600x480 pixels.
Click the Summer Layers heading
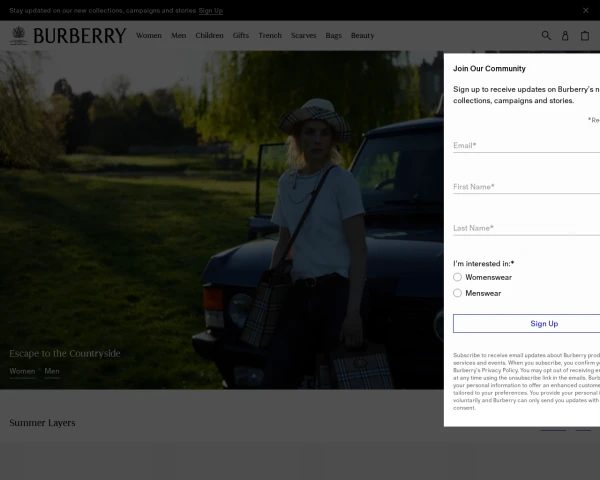pyautogui.click(x=42, y=423)
